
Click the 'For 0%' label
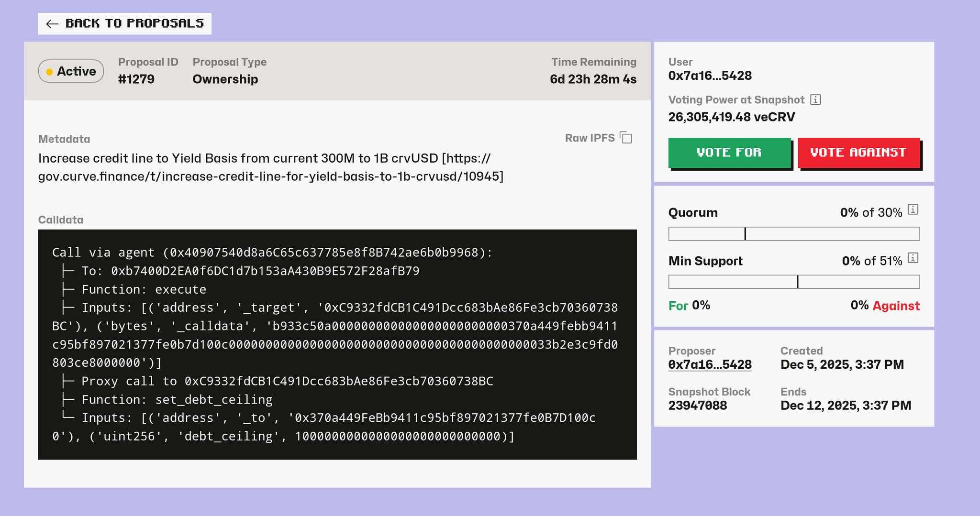click(x=689, y=306)
